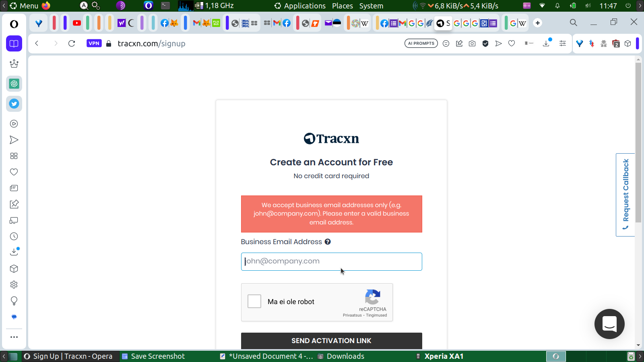Click the Tracxn logo
Viewport: 644px width, 362px height.
coord(331,138)
